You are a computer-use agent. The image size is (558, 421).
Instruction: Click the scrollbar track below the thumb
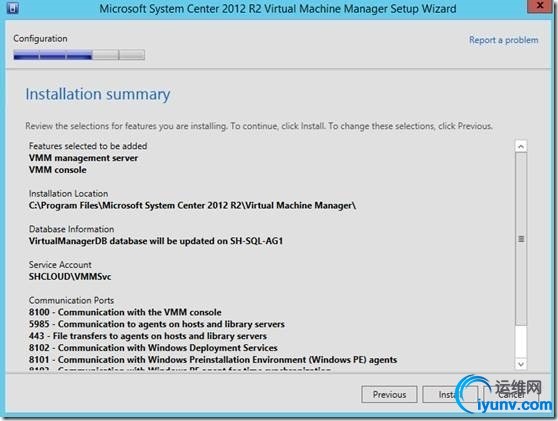[521, 342]
